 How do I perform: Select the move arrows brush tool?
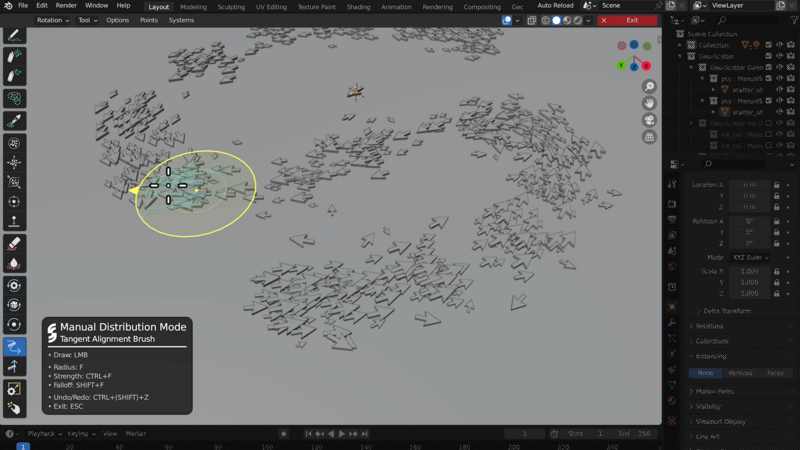click(14, 163)
